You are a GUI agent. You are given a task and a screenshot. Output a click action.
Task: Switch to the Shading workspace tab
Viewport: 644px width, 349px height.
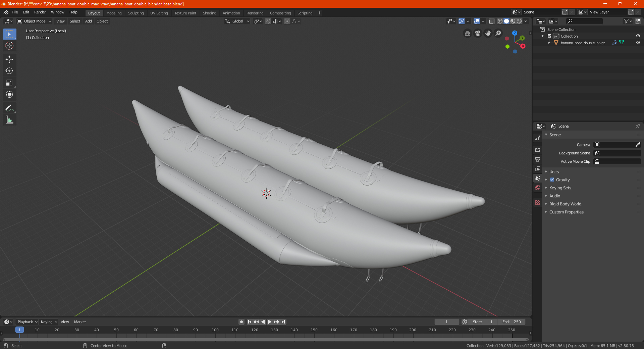coord(209,13)
